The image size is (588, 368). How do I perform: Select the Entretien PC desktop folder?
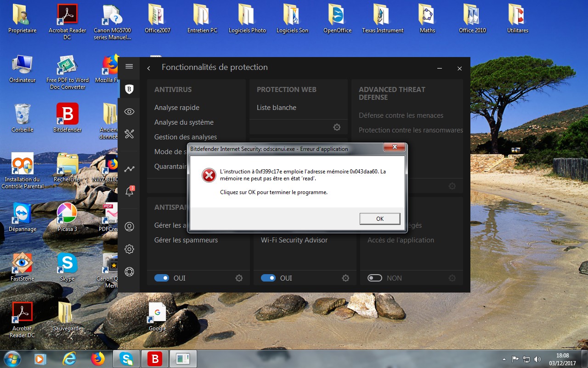(x=202, y=19)
